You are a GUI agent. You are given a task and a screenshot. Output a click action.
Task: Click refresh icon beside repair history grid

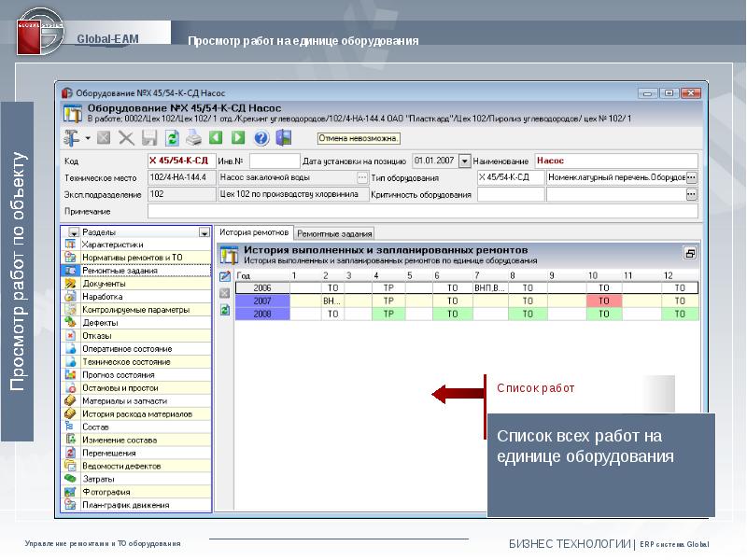coord(224,310)
